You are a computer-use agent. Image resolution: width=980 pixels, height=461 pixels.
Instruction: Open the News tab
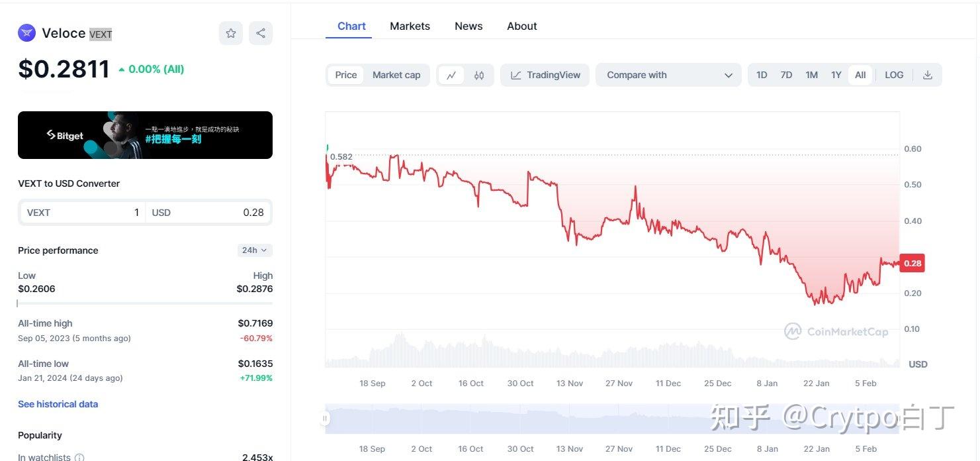(x=468, y=26)
